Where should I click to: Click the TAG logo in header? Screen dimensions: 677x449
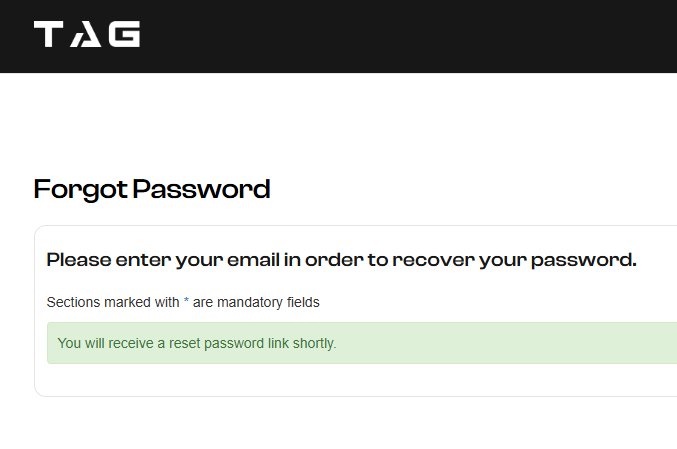(x=87, y=34)
